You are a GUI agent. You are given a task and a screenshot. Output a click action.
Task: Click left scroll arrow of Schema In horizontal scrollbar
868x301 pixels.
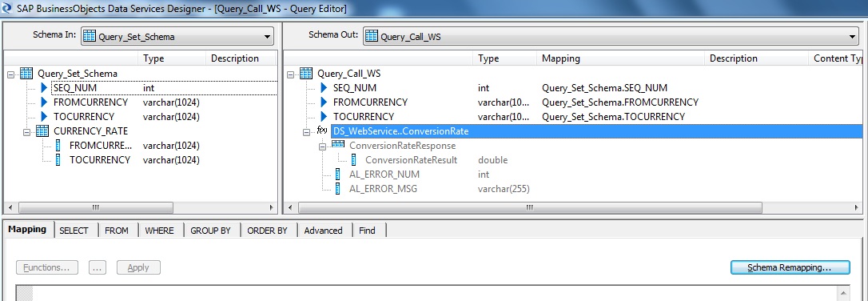[11, 207]
